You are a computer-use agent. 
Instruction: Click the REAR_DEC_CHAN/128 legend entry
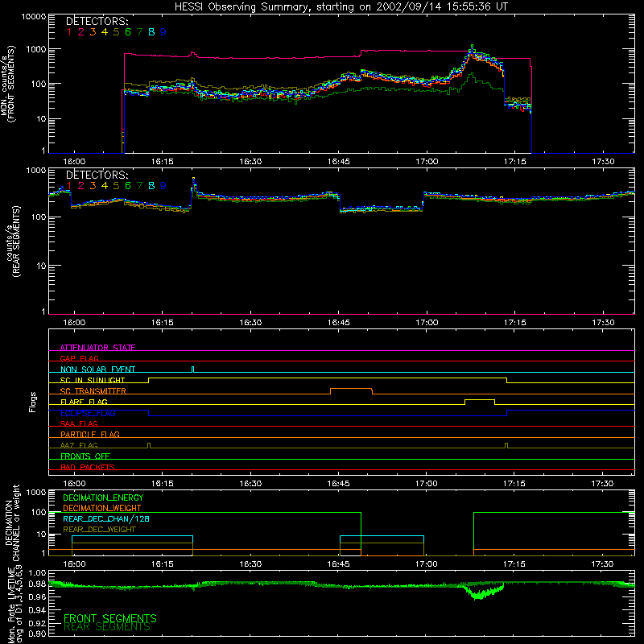pyautogui.click(x=106, y=518)
